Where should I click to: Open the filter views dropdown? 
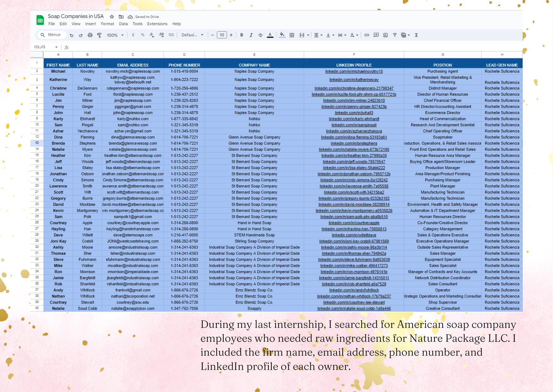[x=405, y=35]
